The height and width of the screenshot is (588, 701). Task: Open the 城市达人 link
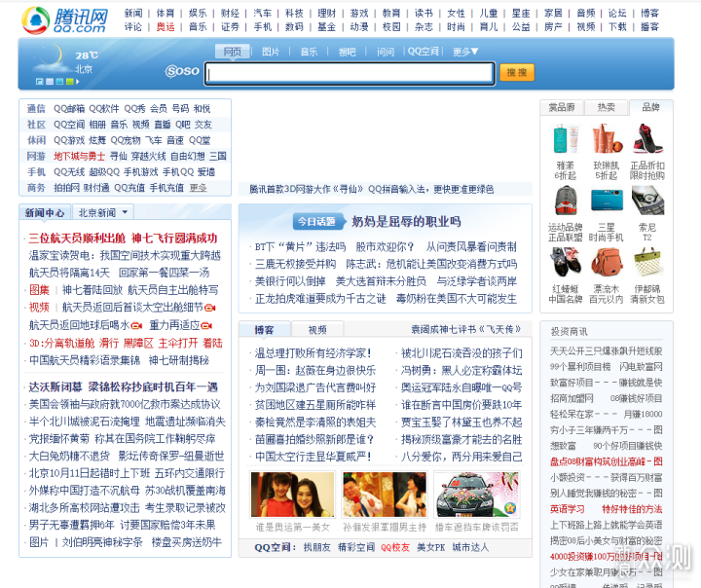[470, 547]
